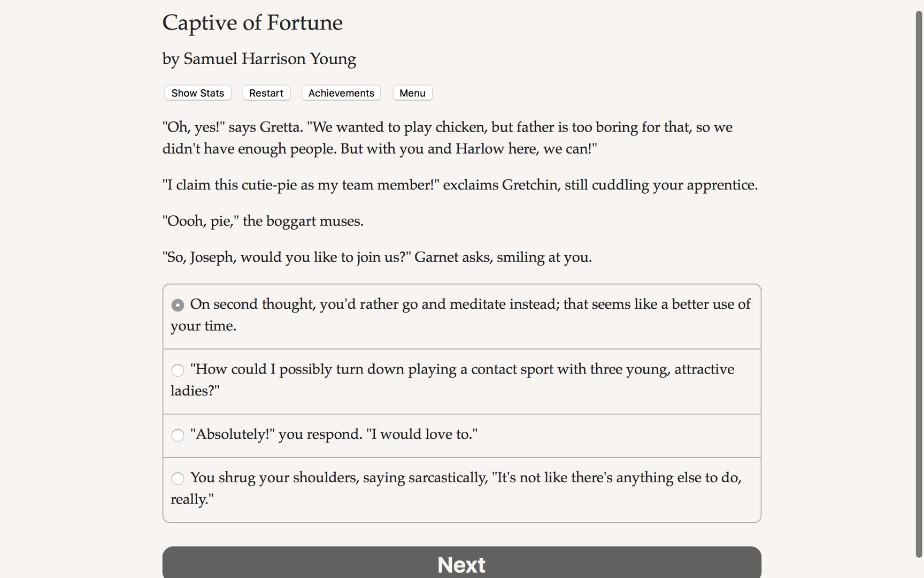This screenshot has width=924, height=578.
Task: Click the Next bar at page bottom
Action: click(461, 564)
